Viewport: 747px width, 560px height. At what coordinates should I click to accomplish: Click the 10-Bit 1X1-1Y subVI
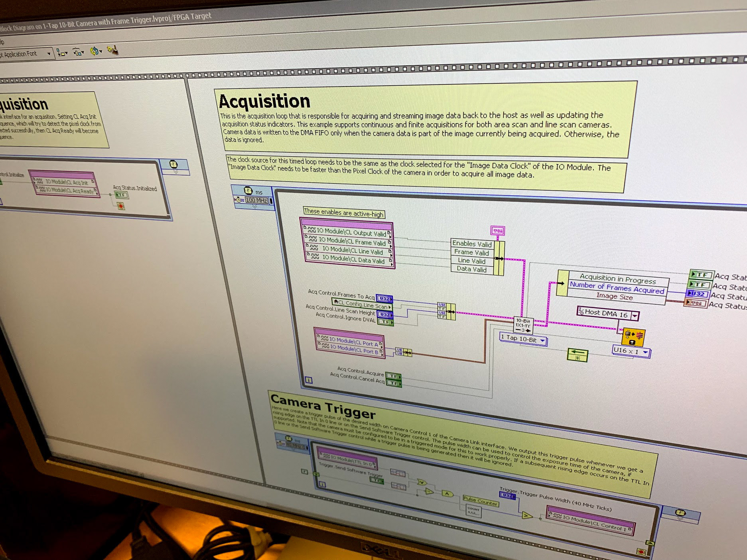click(523, 325)
